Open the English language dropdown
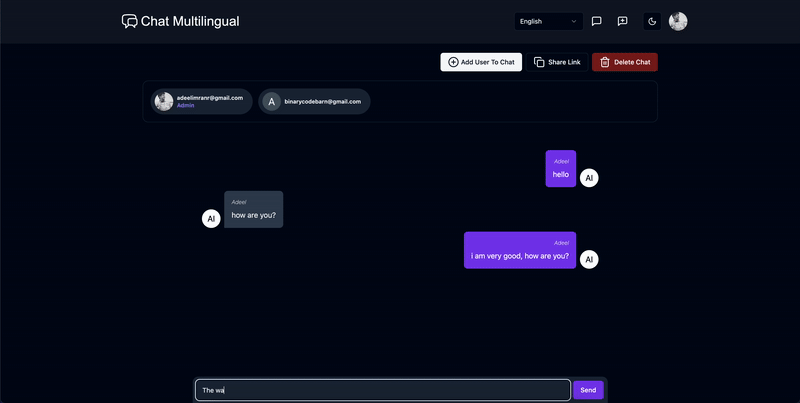 click(548, 21)
